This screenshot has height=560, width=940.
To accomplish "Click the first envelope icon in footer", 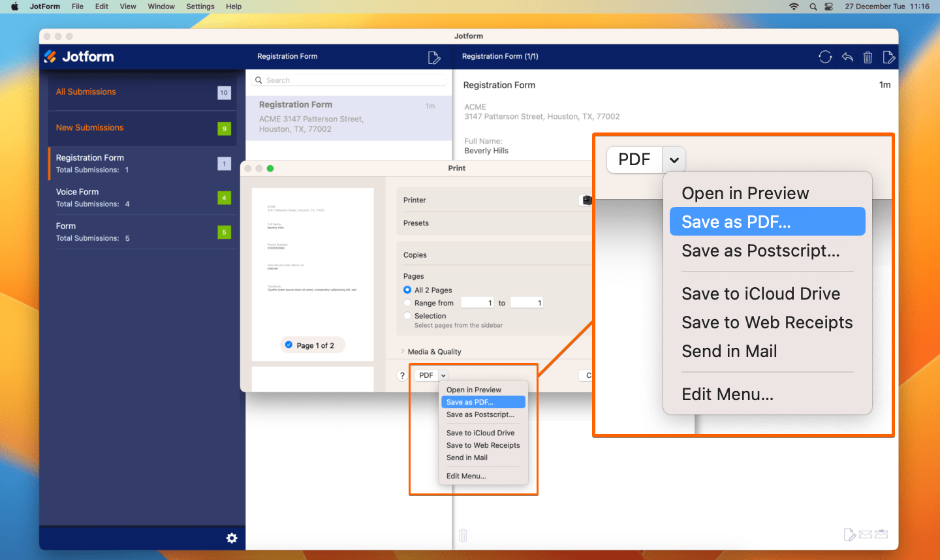I will (866, 535).
